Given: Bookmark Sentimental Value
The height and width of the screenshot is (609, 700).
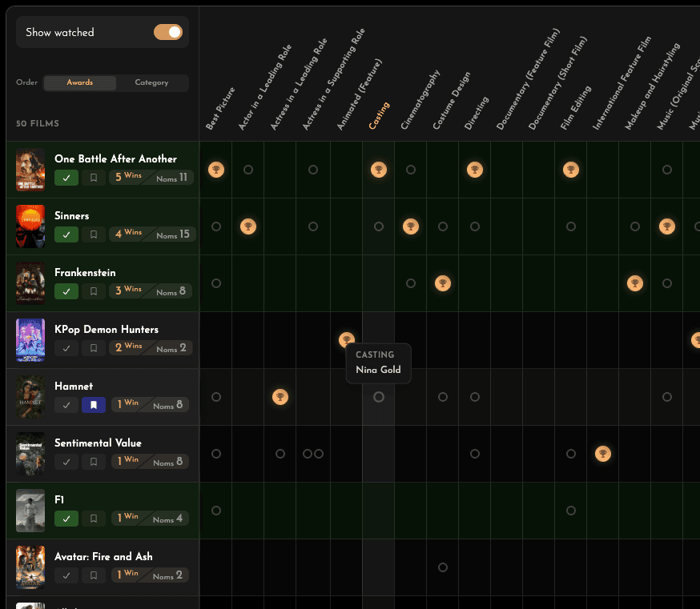Looking at the screenshot, I should coord(94,461).
